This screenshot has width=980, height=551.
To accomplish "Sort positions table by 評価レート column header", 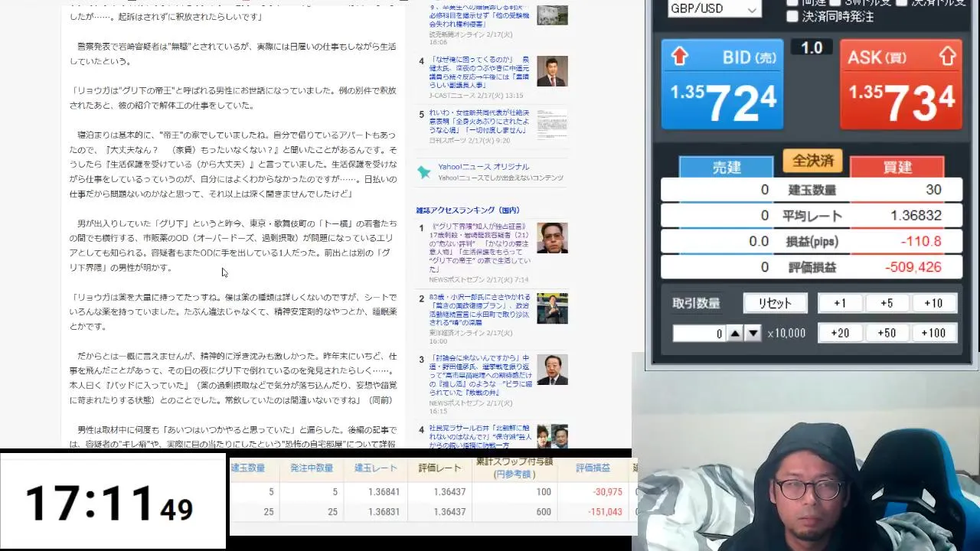I will pyautogui.click(x=439, y=468).
